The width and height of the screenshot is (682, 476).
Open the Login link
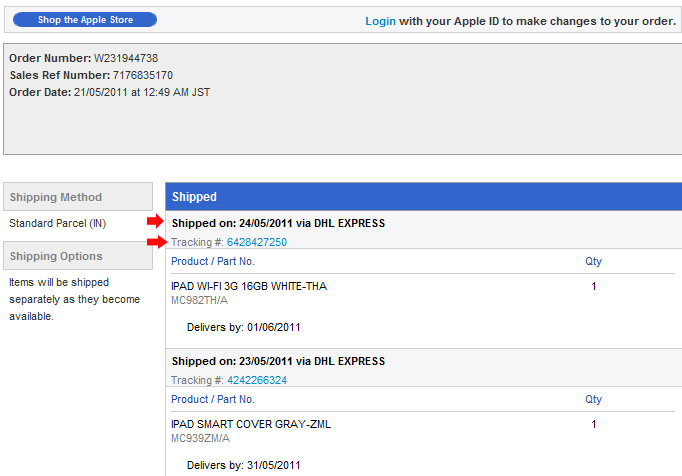[380, 21]
